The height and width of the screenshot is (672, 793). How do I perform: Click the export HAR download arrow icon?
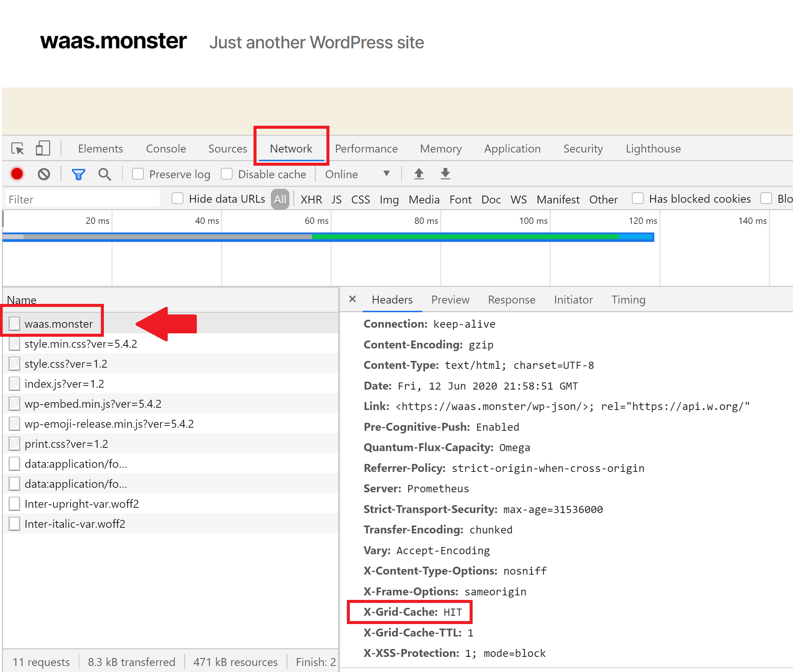(445, 174)
